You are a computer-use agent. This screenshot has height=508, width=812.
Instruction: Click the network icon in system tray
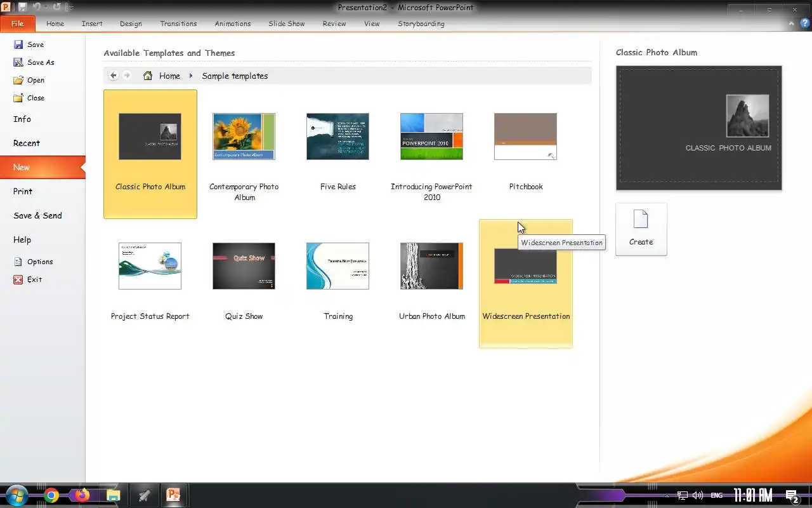(683, 495)
